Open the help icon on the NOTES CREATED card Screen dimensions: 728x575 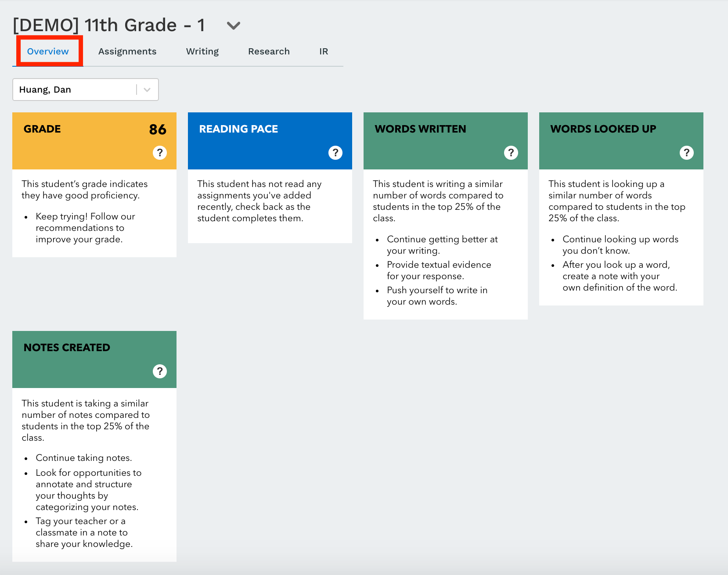click(x=160, y=371)
